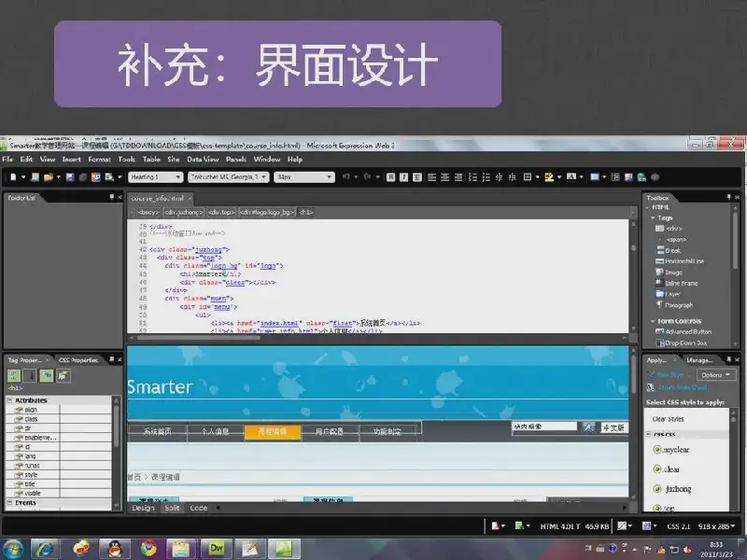Click the Borders icon in toolbar
This screenshot has height=560, width=747.
[x=528, y=177]
